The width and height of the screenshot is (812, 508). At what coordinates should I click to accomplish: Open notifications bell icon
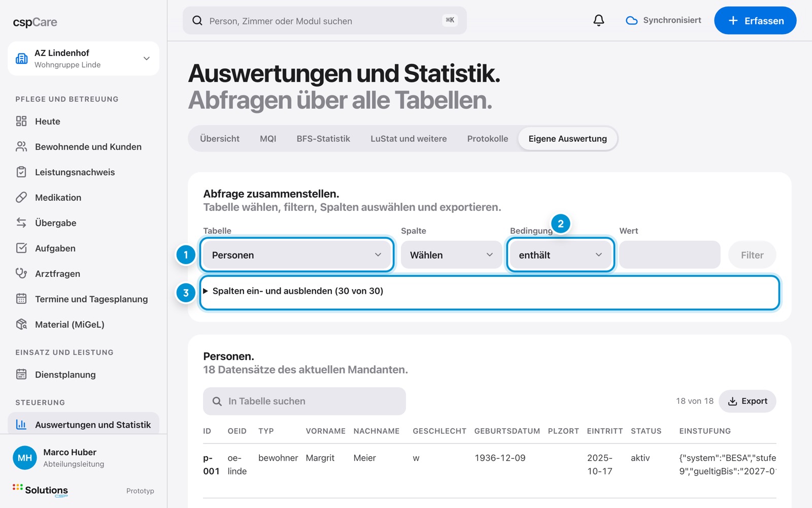[599, 20]
